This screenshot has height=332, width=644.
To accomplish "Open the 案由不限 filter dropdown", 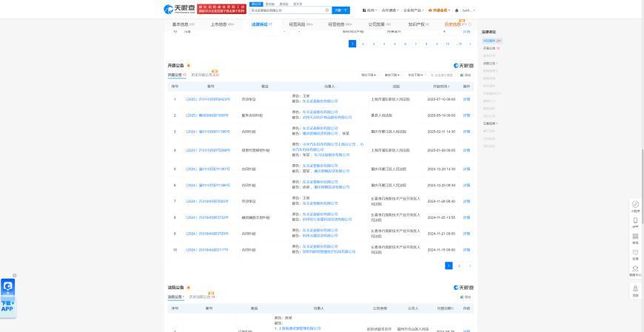I will click(x=392, y=75).
